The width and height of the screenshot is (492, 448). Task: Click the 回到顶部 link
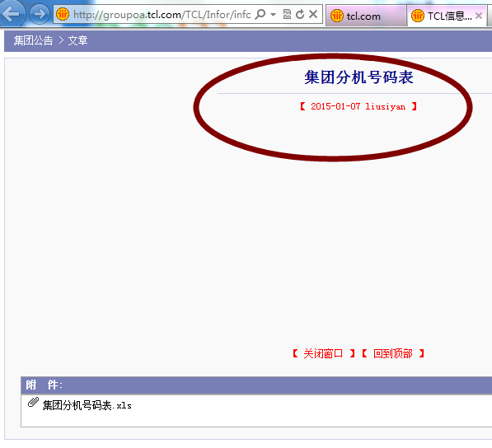click(393, 353)
